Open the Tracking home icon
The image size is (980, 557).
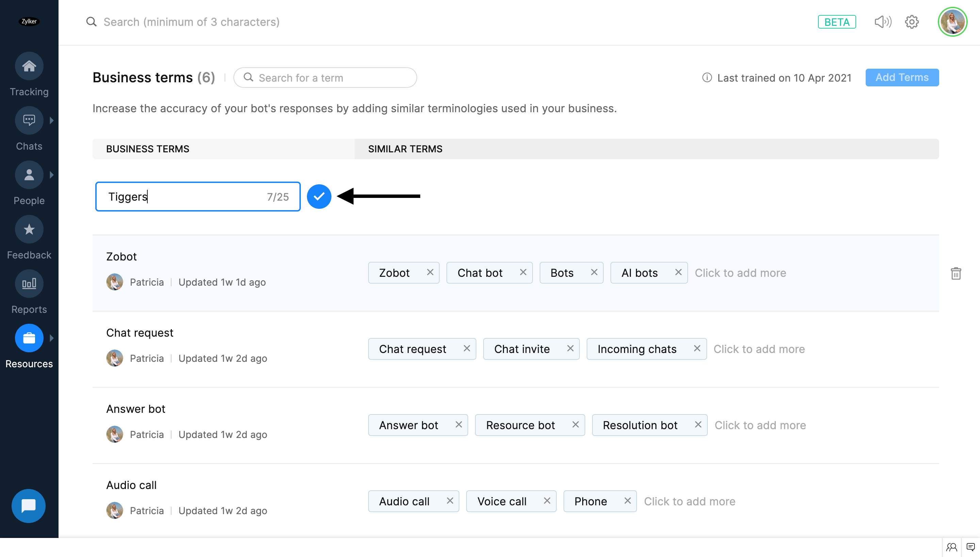pos(29,66)
